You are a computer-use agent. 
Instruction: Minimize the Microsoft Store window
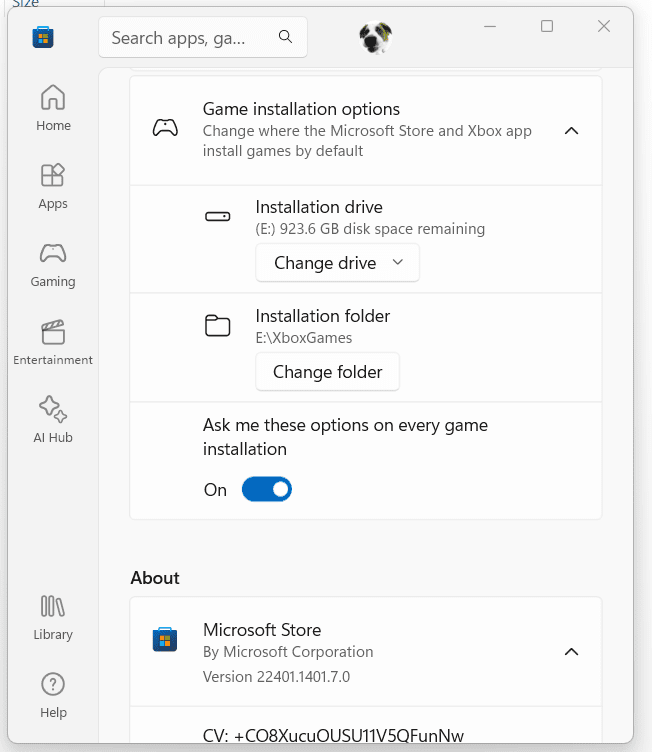coord(490,26)
